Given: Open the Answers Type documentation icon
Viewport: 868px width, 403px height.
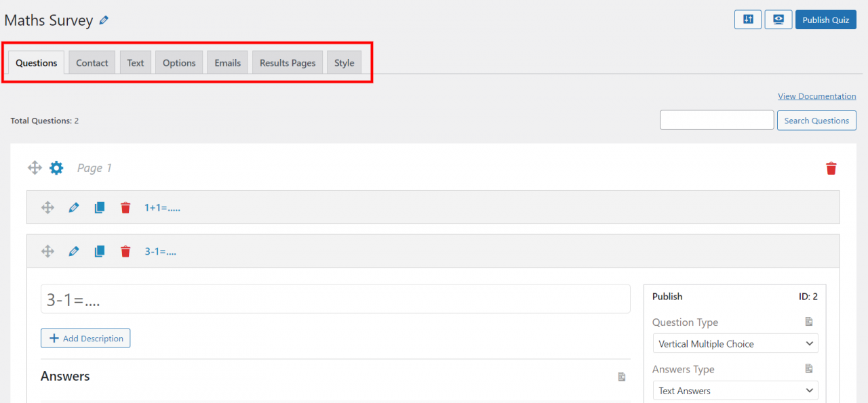Looking at the screenshot, I should pyautogui.click(x=809, y=368).
